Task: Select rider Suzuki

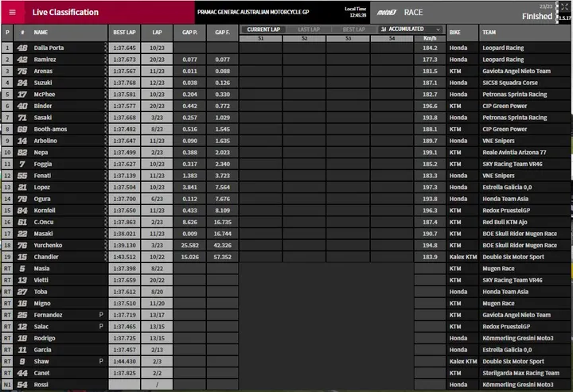Action: pyautogui.click(x=43, y=83)
